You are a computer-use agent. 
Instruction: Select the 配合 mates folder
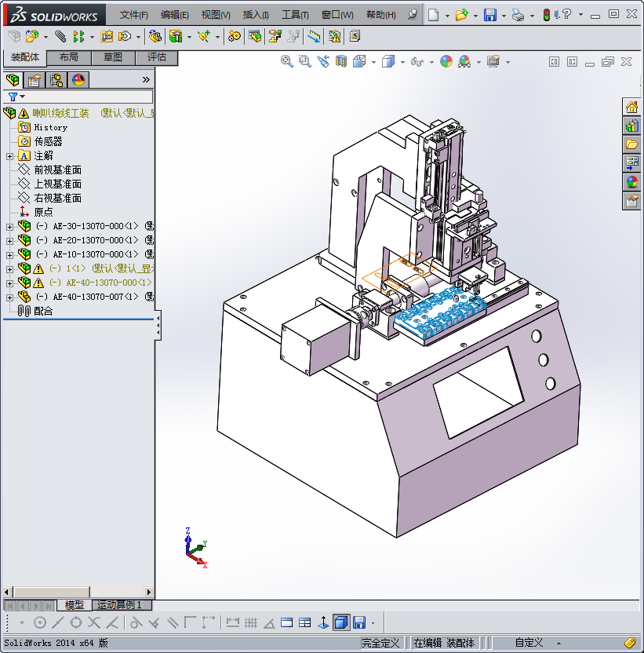(43, 311)
